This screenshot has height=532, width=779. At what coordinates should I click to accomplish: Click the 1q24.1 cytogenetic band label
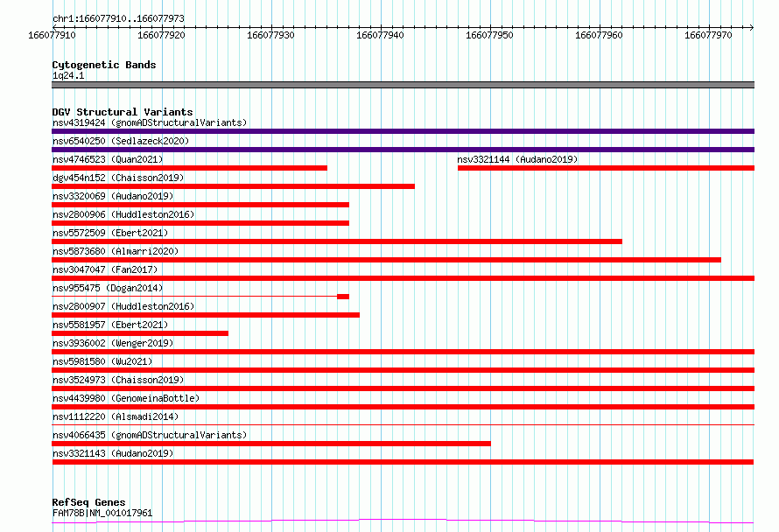(68, 75)
